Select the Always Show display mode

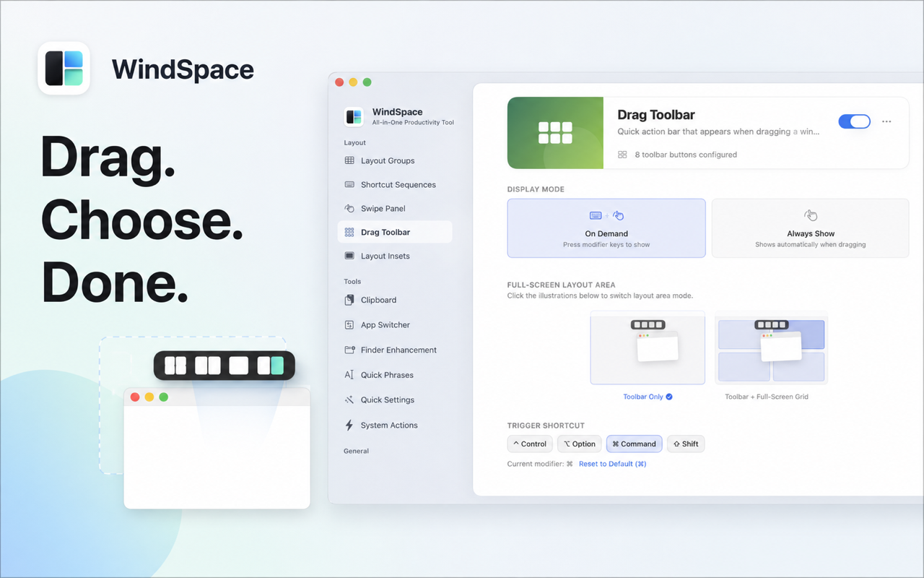[x=811, y=228]
